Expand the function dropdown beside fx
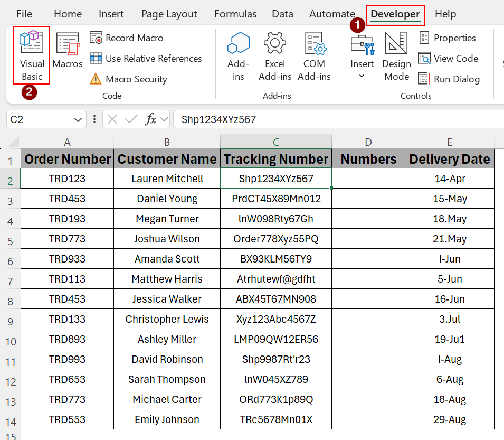This screenshot has width=504, height=440. point(164,119)
